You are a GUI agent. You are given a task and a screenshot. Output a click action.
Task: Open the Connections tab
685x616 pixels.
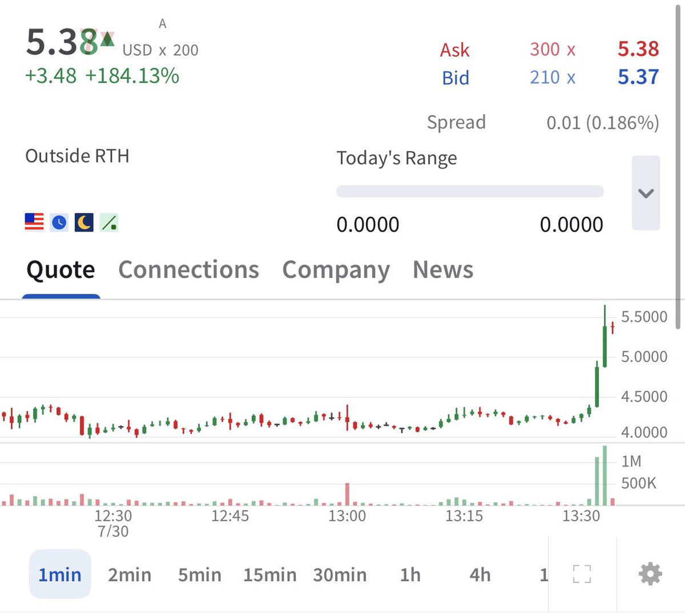coord(189,270)
